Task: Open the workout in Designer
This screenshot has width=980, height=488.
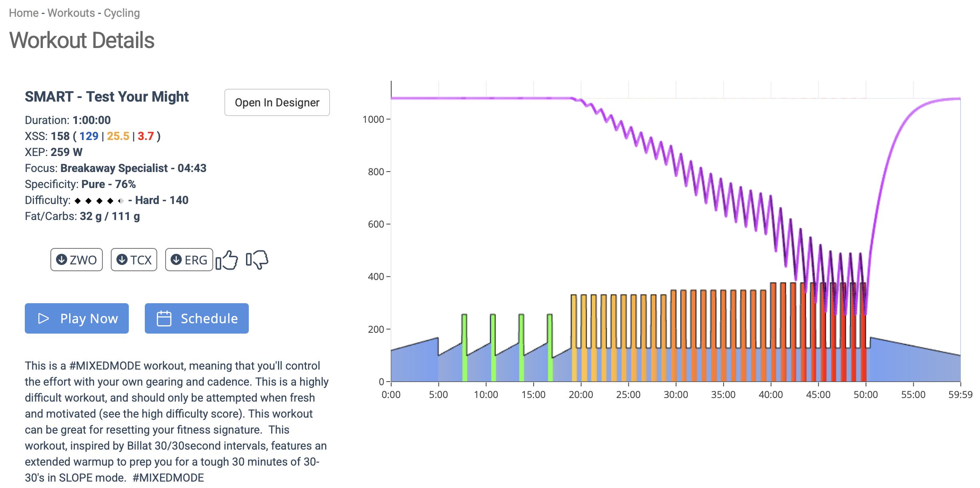Action: [x=277, y=102]
